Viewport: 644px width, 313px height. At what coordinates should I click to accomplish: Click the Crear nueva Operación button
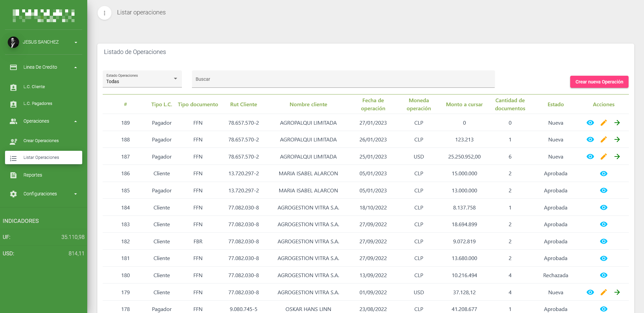pyautogui.click(x=599, y=82)
